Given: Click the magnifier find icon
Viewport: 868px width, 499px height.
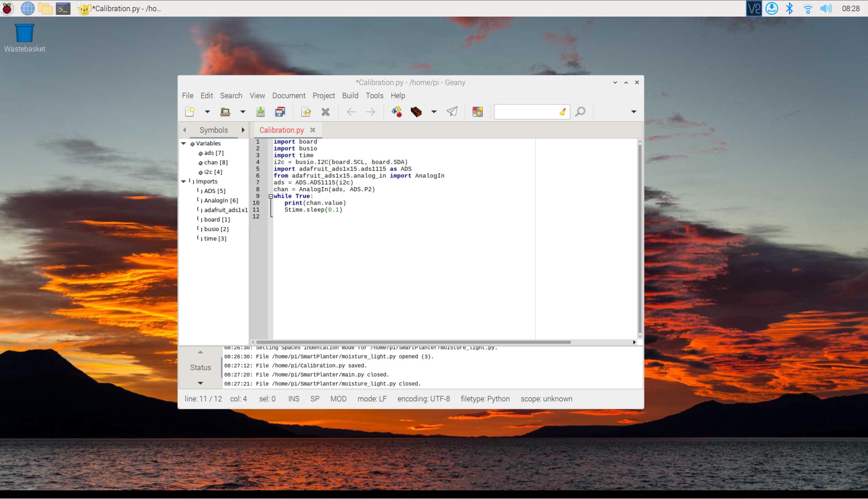Looking at the screenshot, I should coord(580,112).
